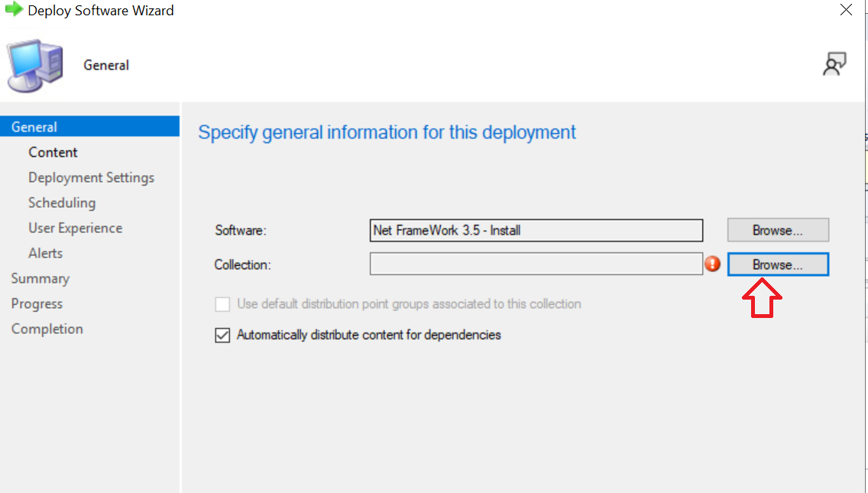
Task: Click the feedback person icon top right
Action: [x=835, y=63]
